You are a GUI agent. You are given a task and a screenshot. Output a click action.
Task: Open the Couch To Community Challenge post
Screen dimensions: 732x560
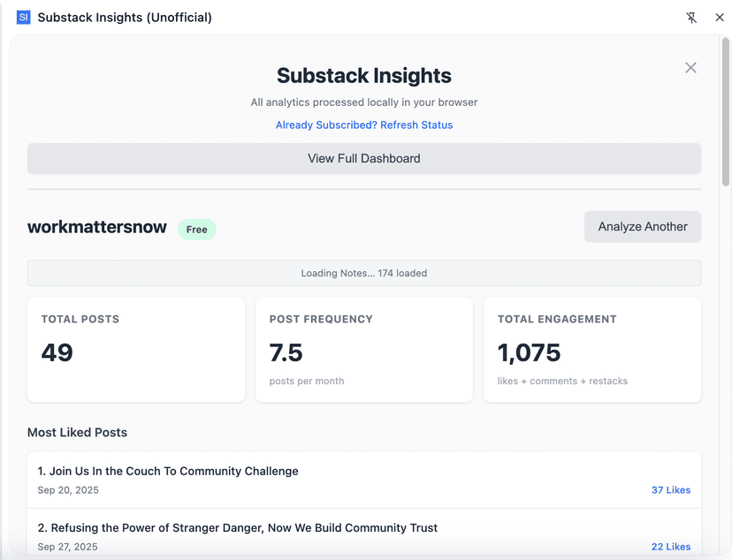click(x=168, y=471)
